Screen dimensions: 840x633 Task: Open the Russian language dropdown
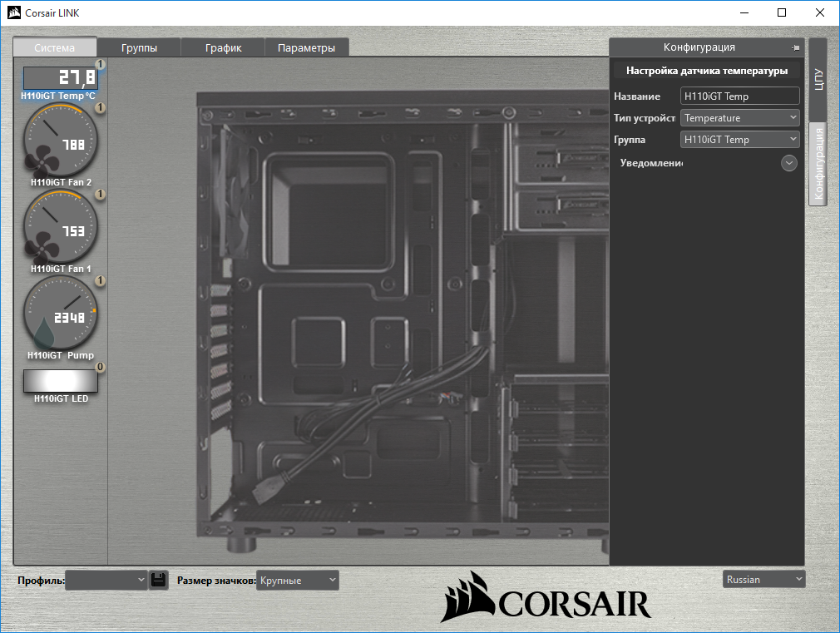click(x=763, y=579)
